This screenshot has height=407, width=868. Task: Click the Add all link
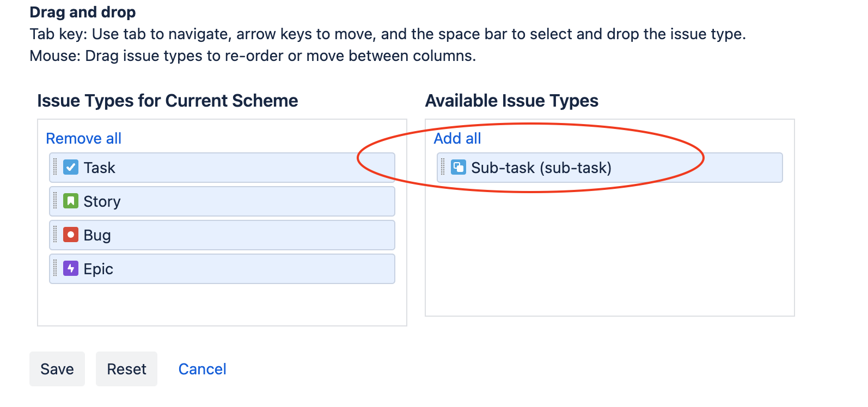[457, 139]
